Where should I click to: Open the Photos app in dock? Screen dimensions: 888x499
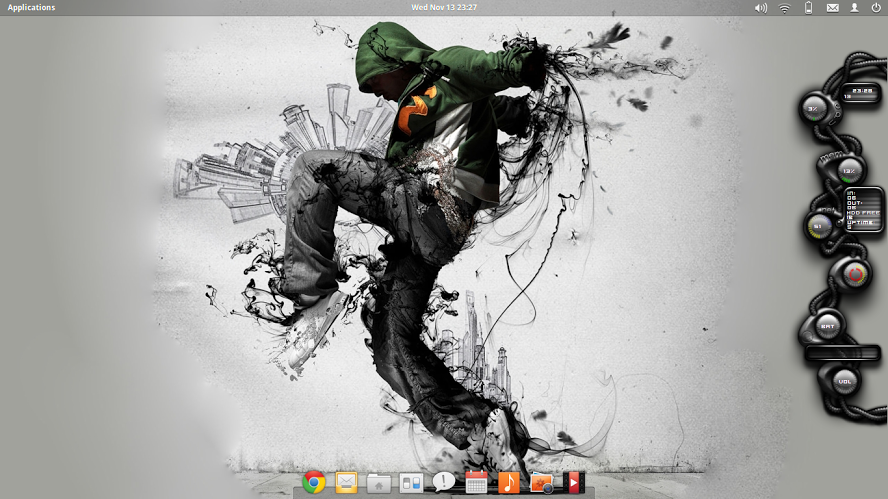point(541,483)
